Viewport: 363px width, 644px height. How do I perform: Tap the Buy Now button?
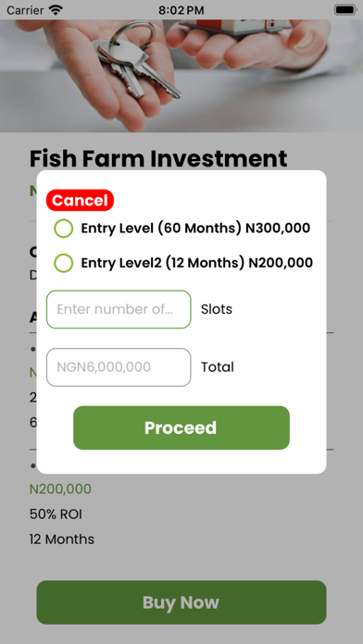point(181,602)
